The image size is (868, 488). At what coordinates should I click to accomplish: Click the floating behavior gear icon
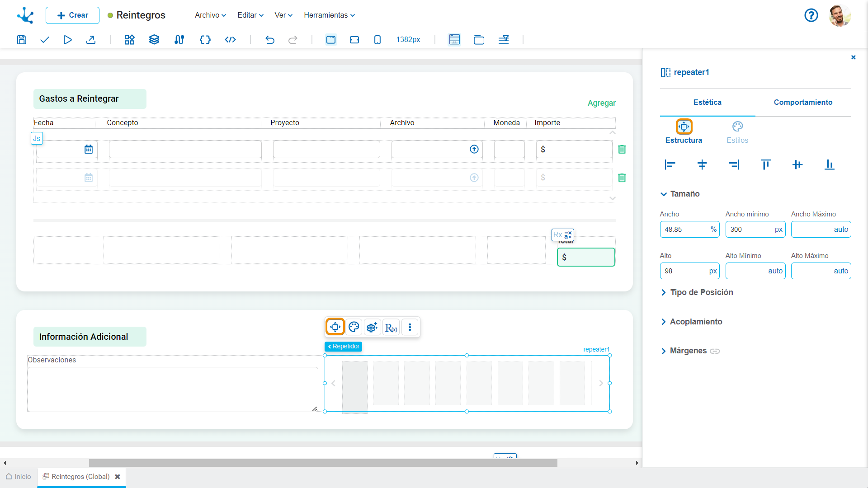pyautogui.click(x=372, y=327)
